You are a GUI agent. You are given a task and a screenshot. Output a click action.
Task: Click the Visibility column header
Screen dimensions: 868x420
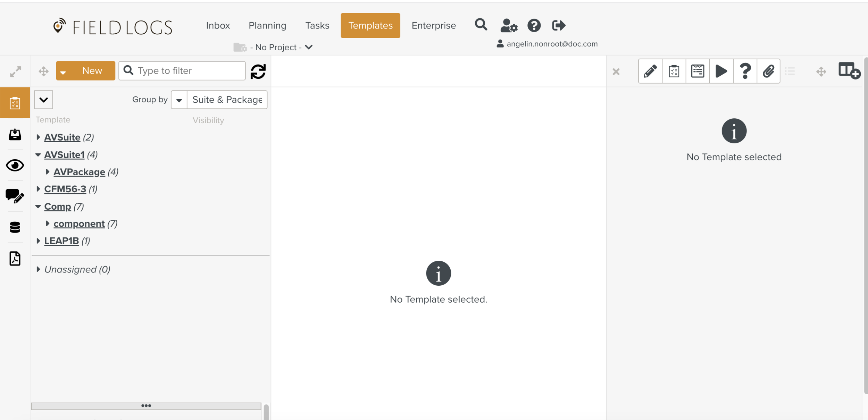[x=208, y=120]
